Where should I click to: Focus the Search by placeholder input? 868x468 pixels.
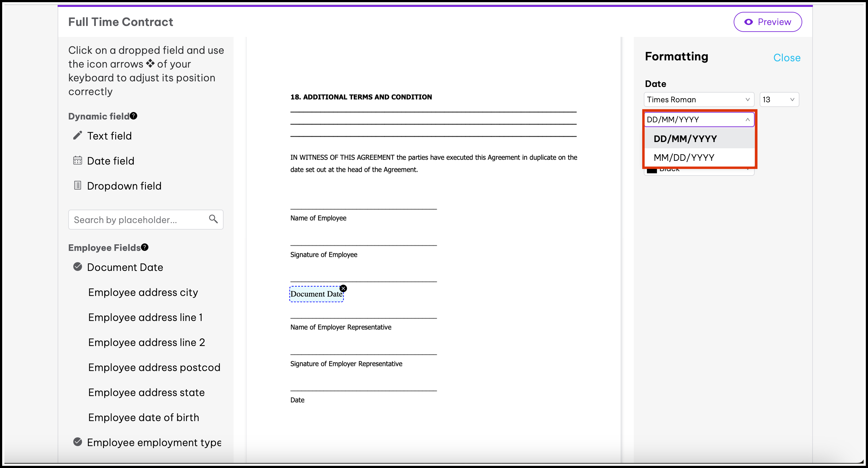(x=138, y=220)
